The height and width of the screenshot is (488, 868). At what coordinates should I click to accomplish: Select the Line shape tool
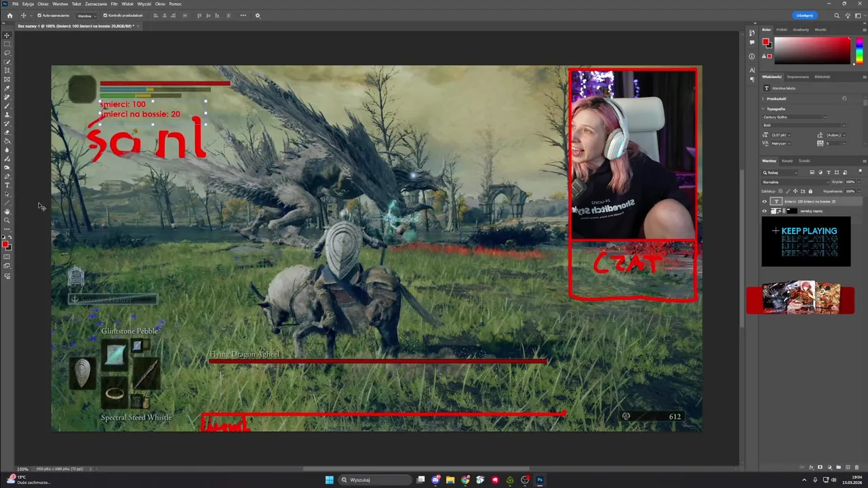pos(7,203)
